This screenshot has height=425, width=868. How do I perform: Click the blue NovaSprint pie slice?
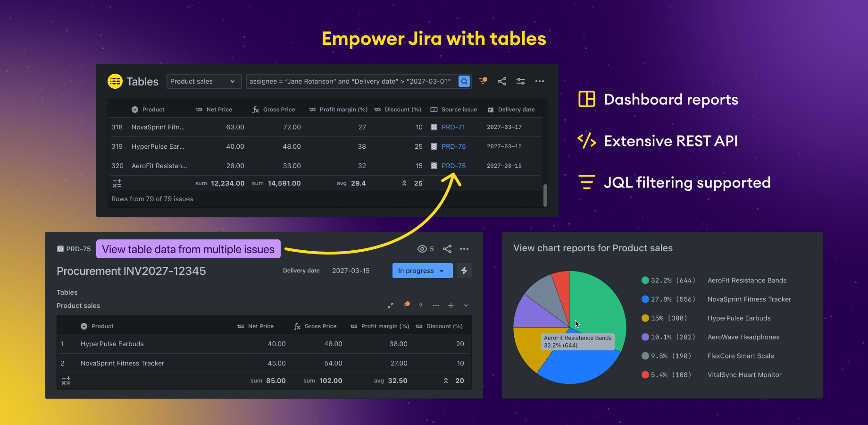579,364
